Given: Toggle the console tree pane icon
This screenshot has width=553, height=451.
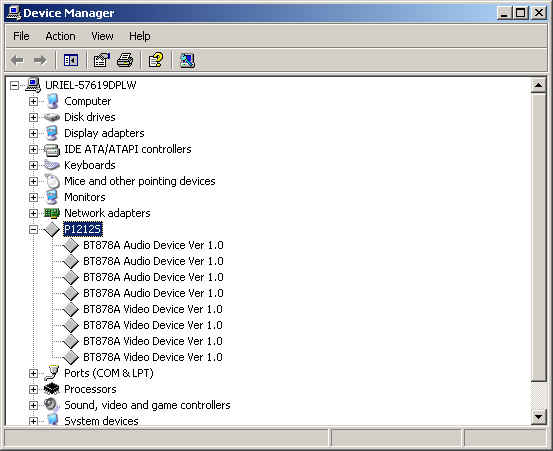Looking at the screenshot, I should click(x=71, y=60).
